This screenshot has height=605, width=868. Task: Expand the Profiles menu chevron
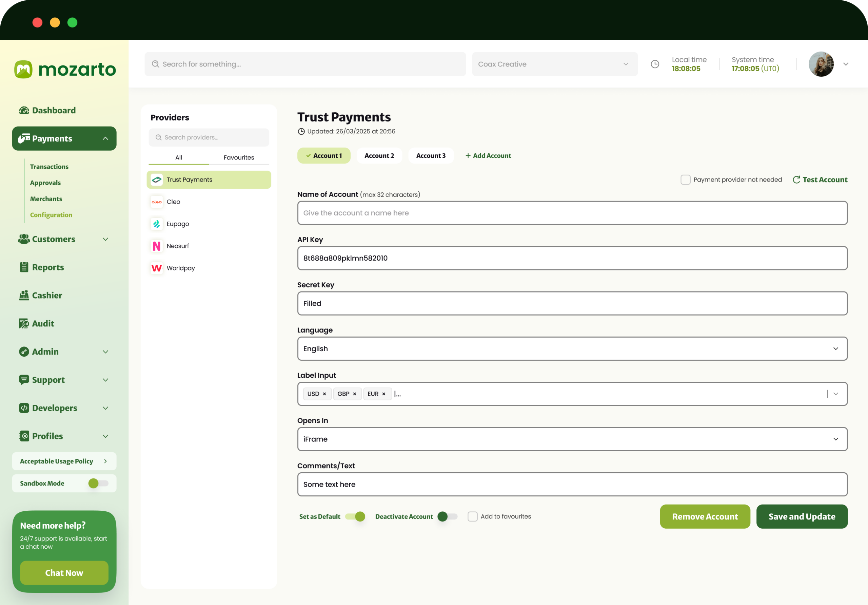point(105,436)
